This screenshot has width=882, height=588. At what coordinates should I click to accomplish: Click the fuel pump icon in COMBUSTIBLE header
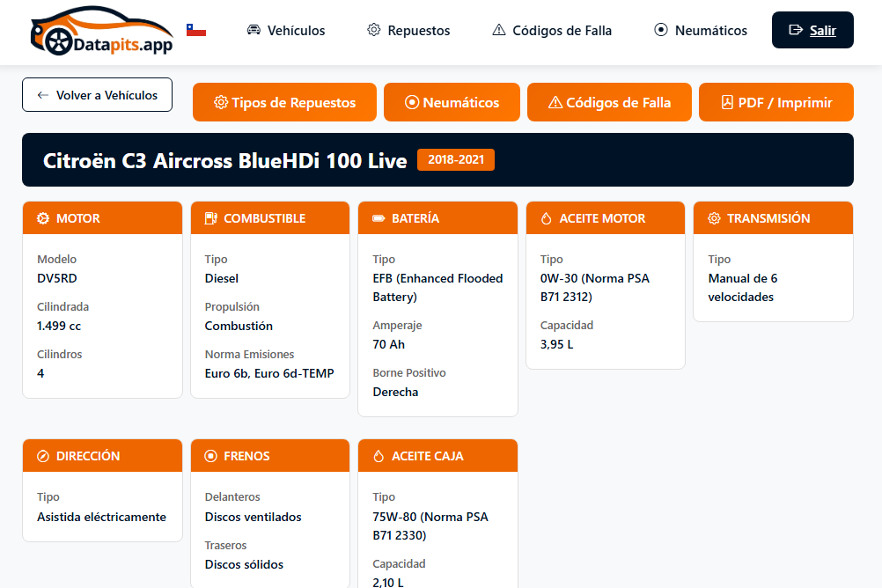211,218
